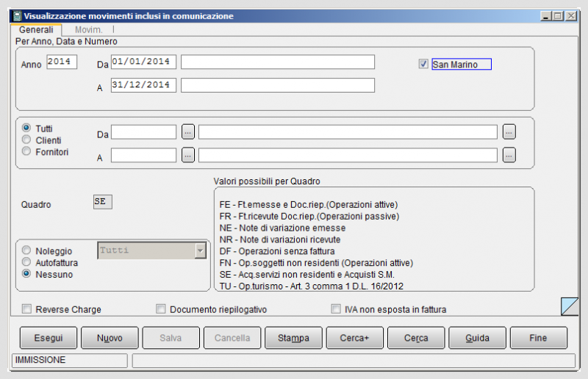Open lookup after A description field
This screenshot has height=379, width=588.
(x=509, y=155)
